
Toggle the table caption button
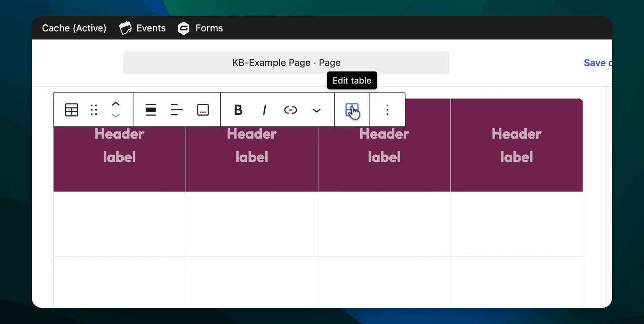pos(203,110)
